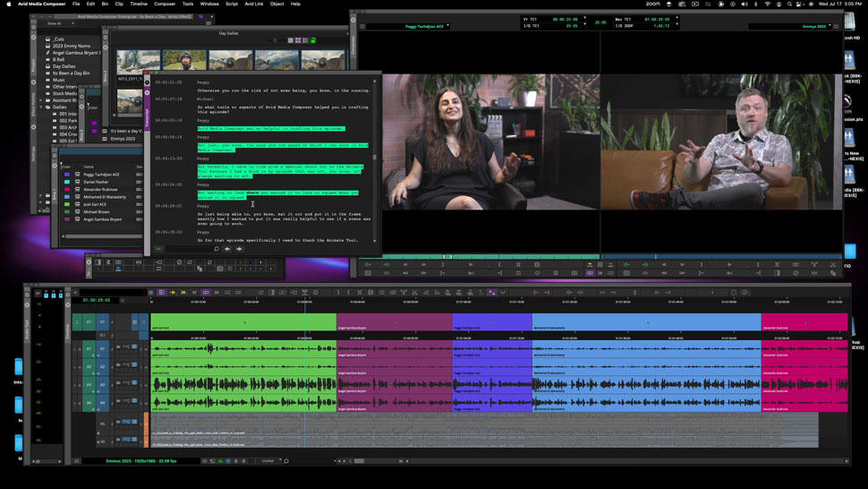Click the transcript search magnifier icon
Screen dimensions: 868x489
click(x=217, y=249)
